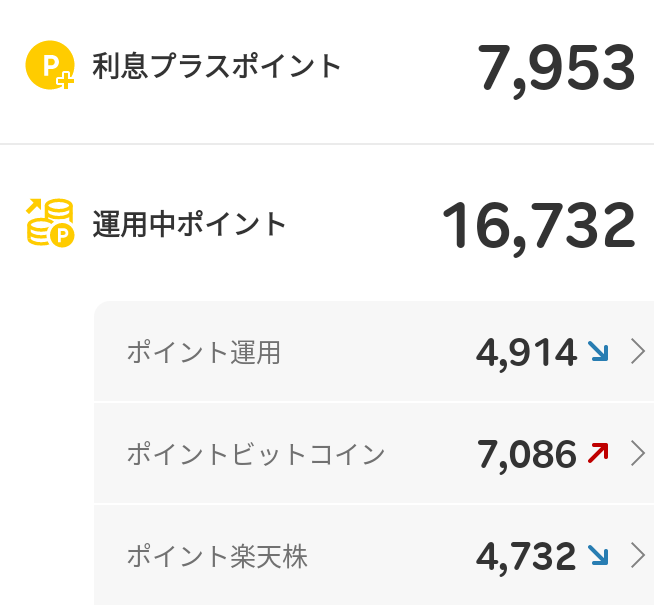Click the 4,914 value in ポイント運用

[x=527, y=352]
